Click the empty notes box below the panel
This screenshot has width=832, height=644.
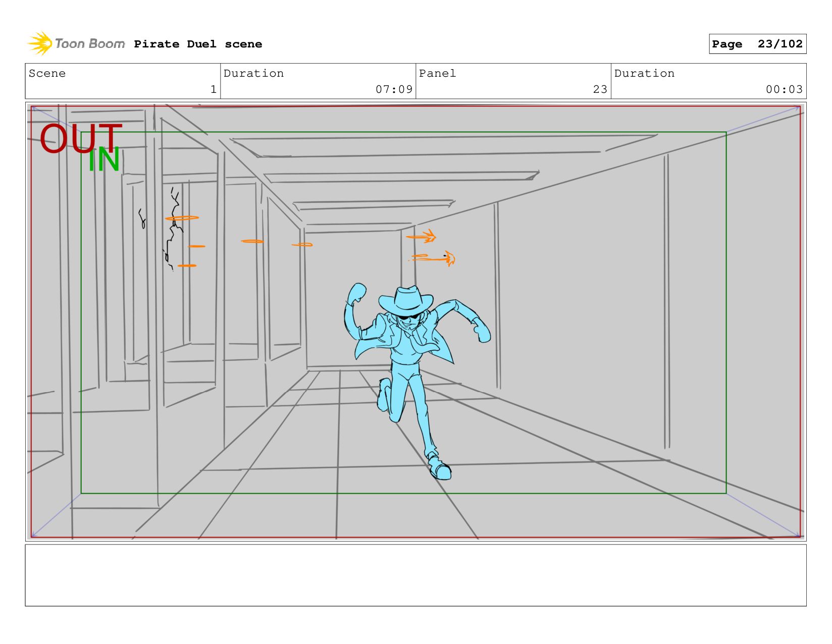tap(415, 575)
